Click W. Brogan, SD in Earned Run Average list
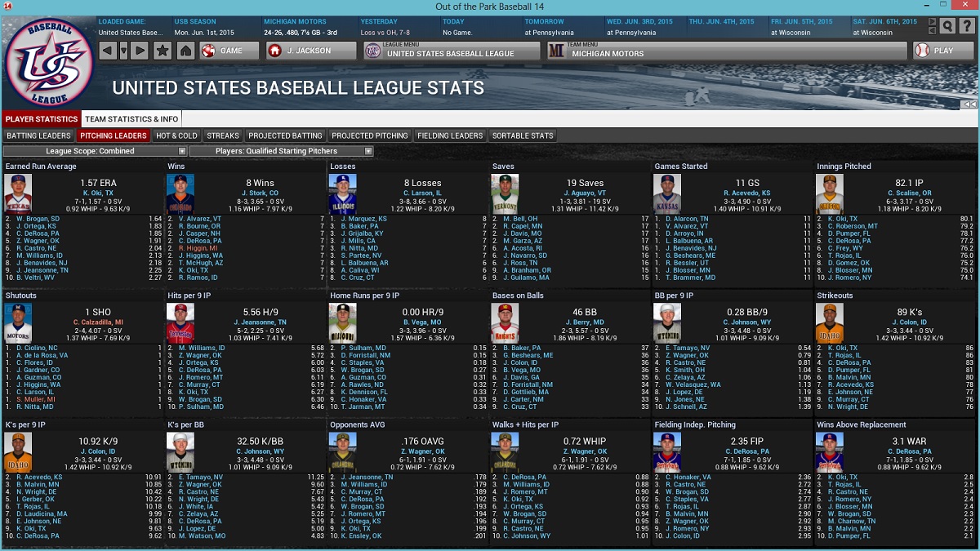The height and width of the screenshot is (551, 980). pyautogui.click(x=37, y=219)
